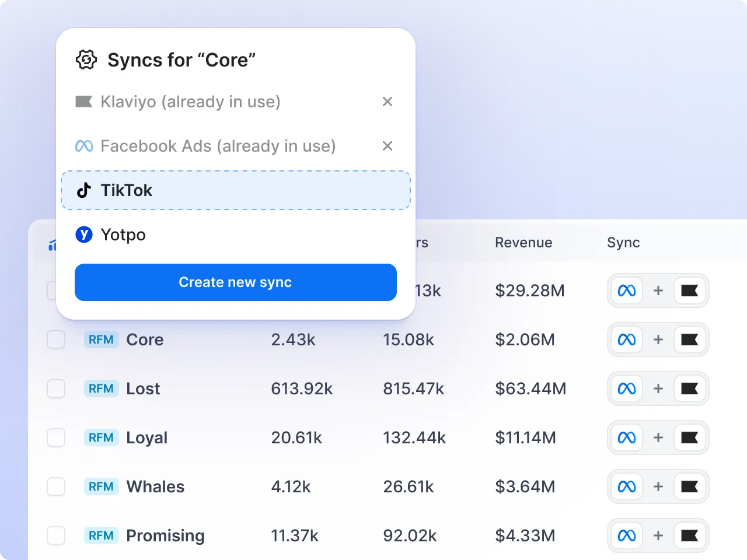The width and height of the screenshot is (747, 560).
Task: Select Yotpo as a sync destination
Action: tap(236, 235)
